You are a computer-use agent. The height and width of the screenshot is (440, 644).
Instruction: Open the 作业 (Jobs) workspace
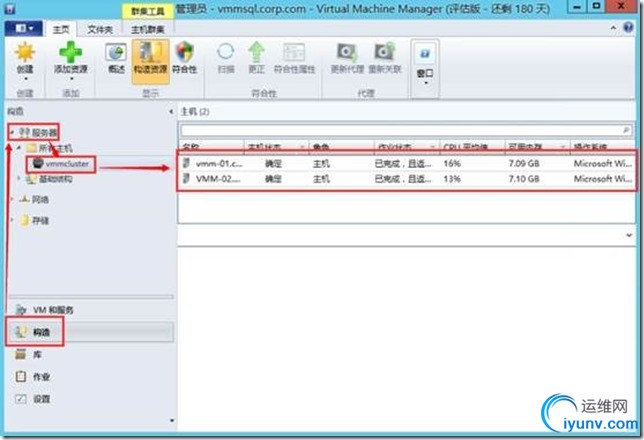[33, 376]
